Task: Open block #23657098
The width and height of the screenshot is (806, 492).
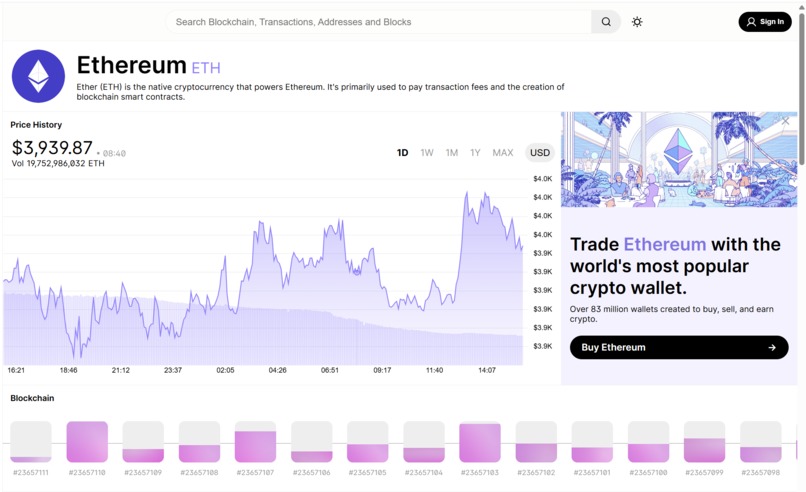Action: pos(761,442)
